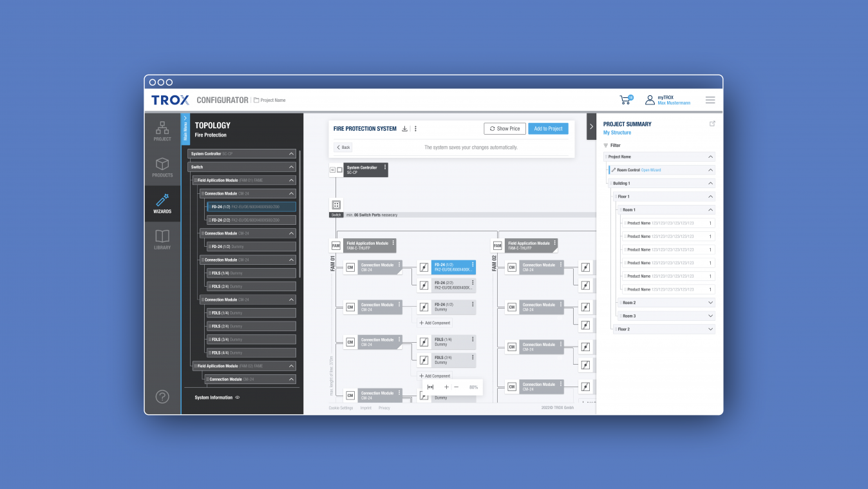Image resolution: width=868 pixels, height=489 pixels.
Task: Collapse Project Name in Project Summary
Action: 711,157
